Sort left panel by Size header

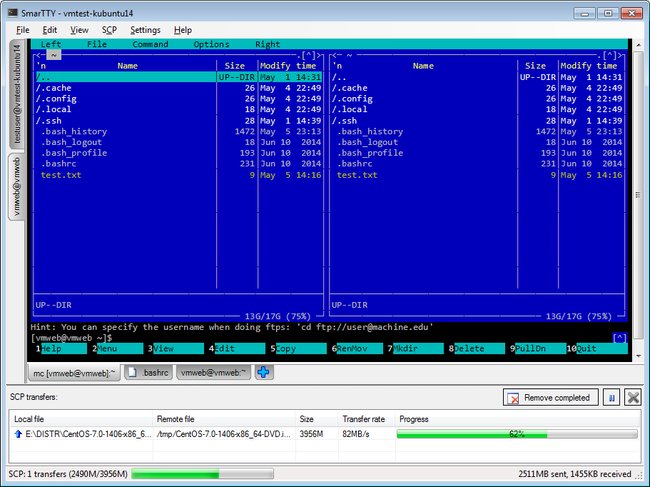[235, 66]
